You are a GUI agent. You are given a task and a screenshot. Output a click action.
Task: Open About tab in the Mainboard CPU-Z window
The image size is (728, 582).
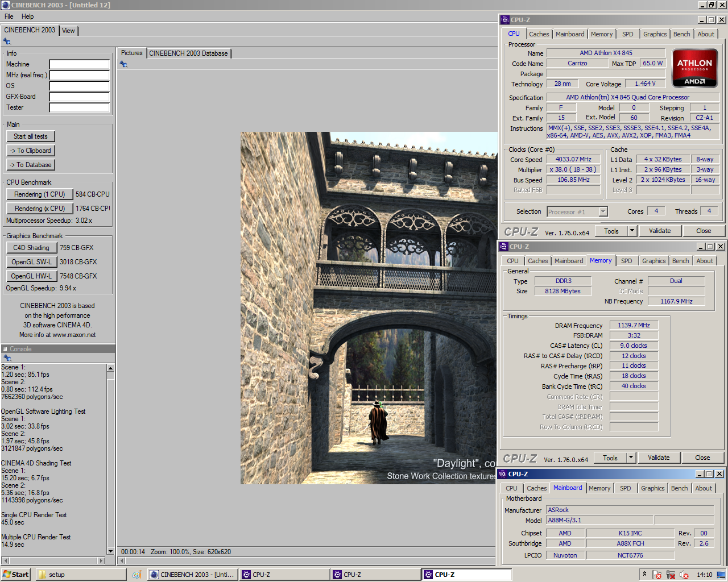pos(704,488)
